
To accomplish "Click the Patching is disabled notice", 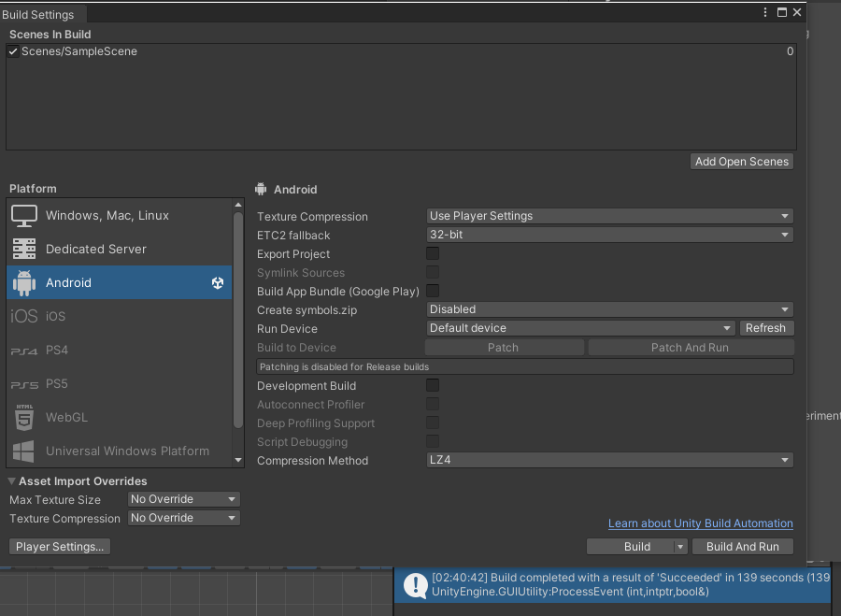I will point(525,366).
